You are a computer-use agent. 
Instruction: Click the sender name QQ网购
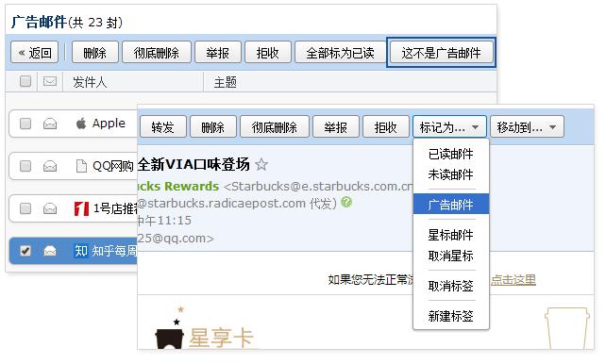[x=113, y=166]
